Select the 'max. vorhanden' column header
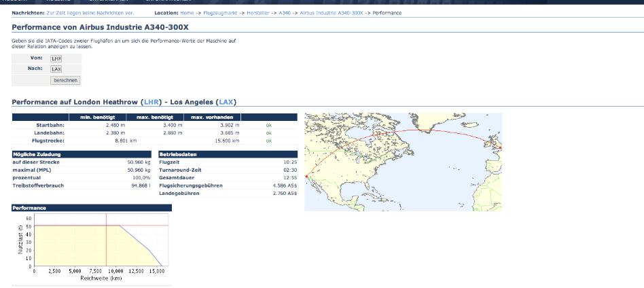 (213, 118)
